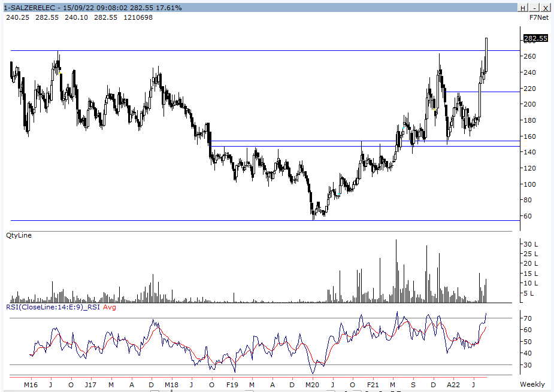554x392 pixels.
Task: Click the M18 time axis label
Action: (x=171, y=385)
